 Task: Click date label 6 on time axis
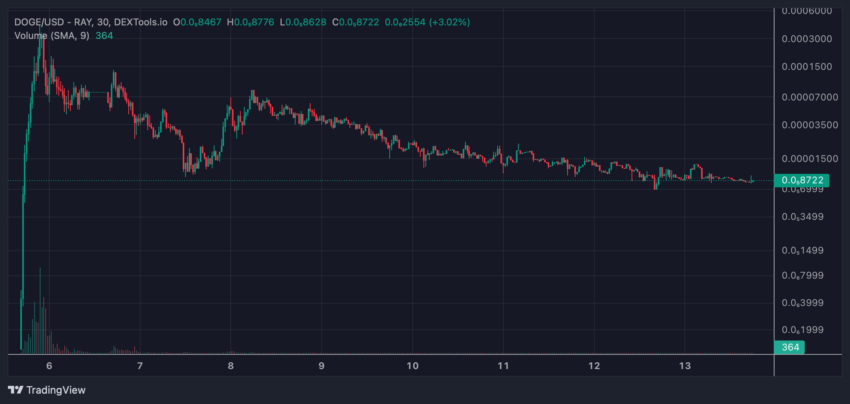pos(49,365)
